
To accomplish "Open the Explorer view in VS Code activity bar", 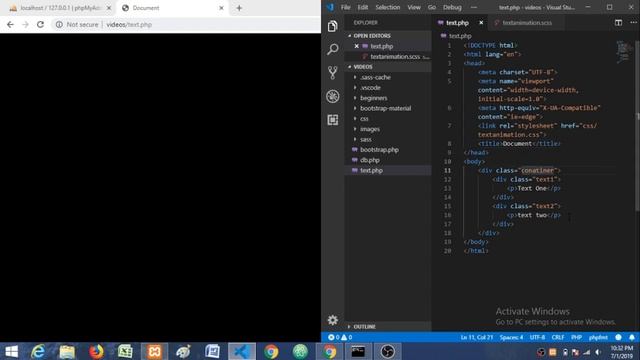I will click(333, 26).
